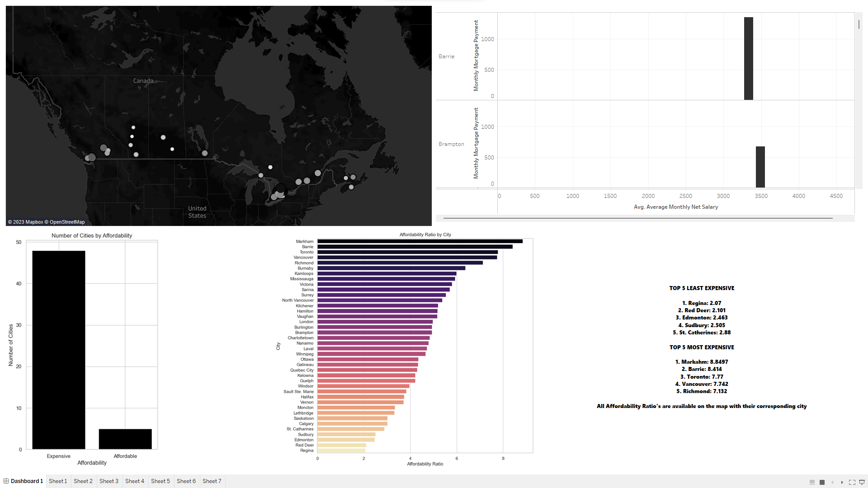Click the vertical scrollbar of salary chart
Image resolution: width=868 pixels, height=488 pixels.
click(859, 24)
